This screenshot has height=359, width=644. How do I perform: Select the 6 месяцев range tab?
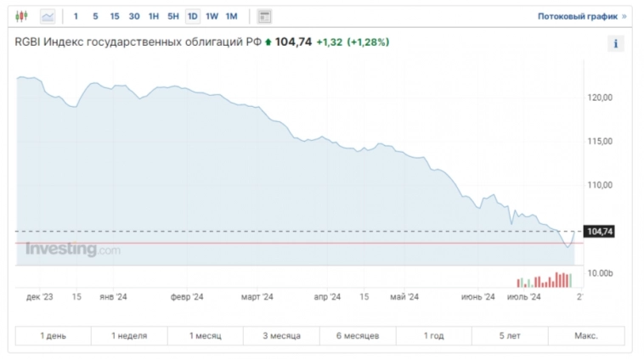pyautogui.click(x=355, y=335)
